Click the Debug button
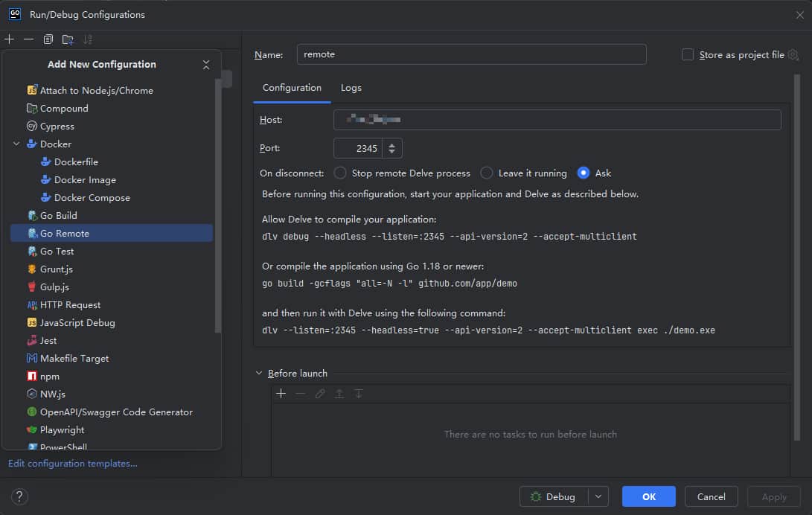 (x=554, y=497)
